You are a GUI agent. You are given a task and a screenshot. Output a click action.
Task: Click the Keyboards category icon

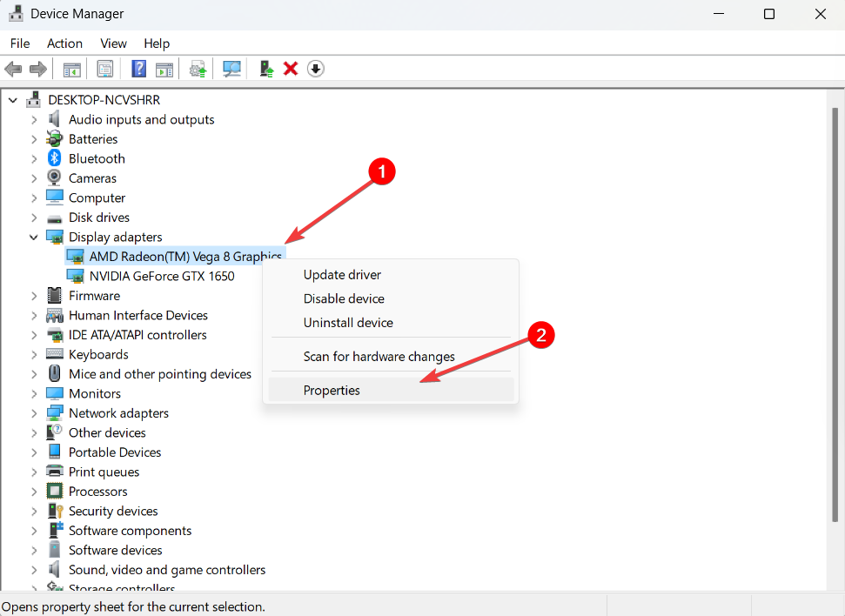(x=55, y=354)
